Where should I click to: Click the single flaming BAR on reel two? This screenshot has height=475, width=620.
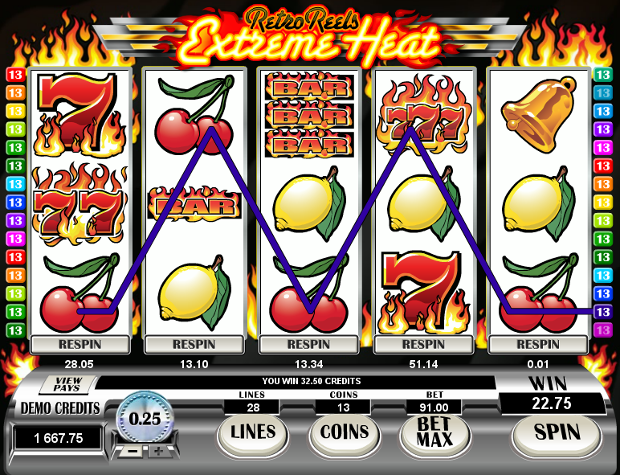click(194, 204)
